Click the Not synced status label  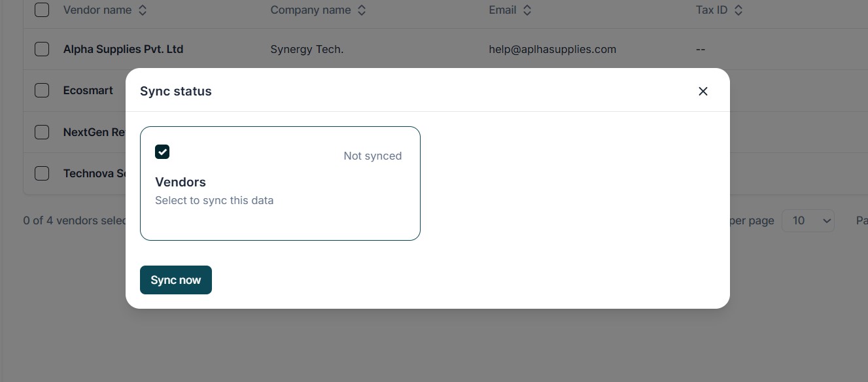point(373,156)
